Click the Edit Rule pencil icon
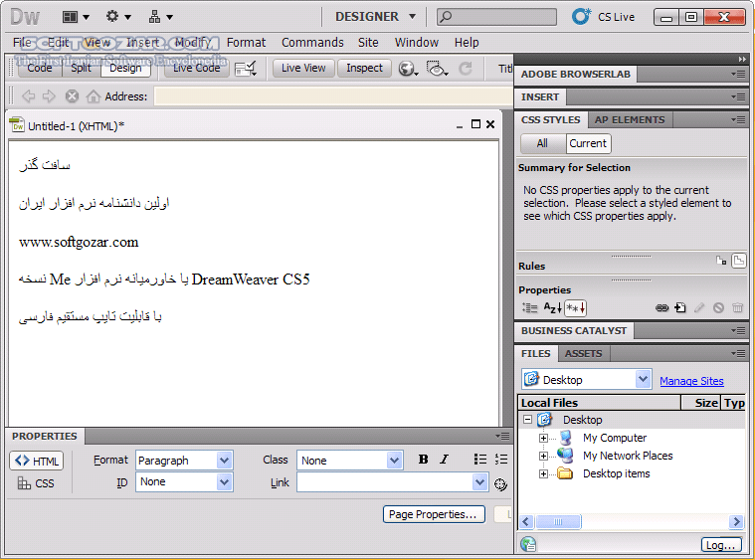Screen dimensions: 755x560 click(x=699, y=307)
